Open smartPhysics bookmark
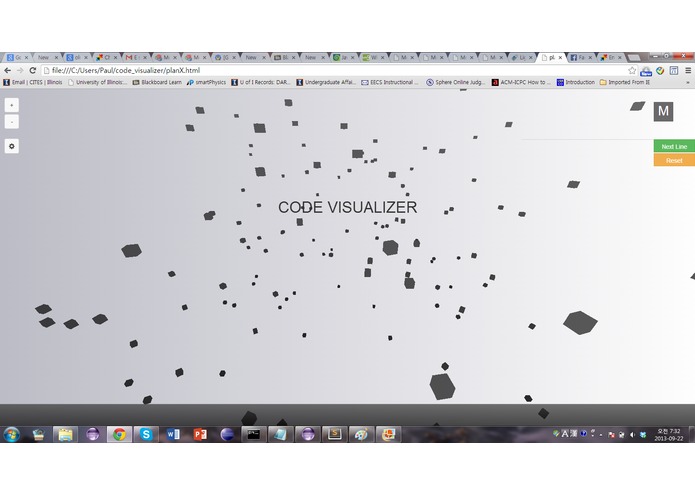 click(x=207, y=82)
